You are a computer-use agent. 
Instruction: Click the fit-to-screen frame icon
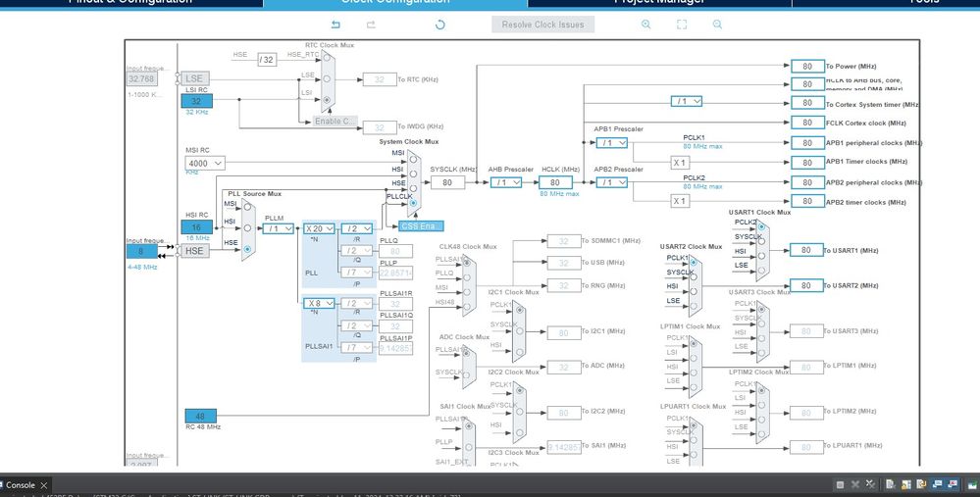click(x=682, y=25)
